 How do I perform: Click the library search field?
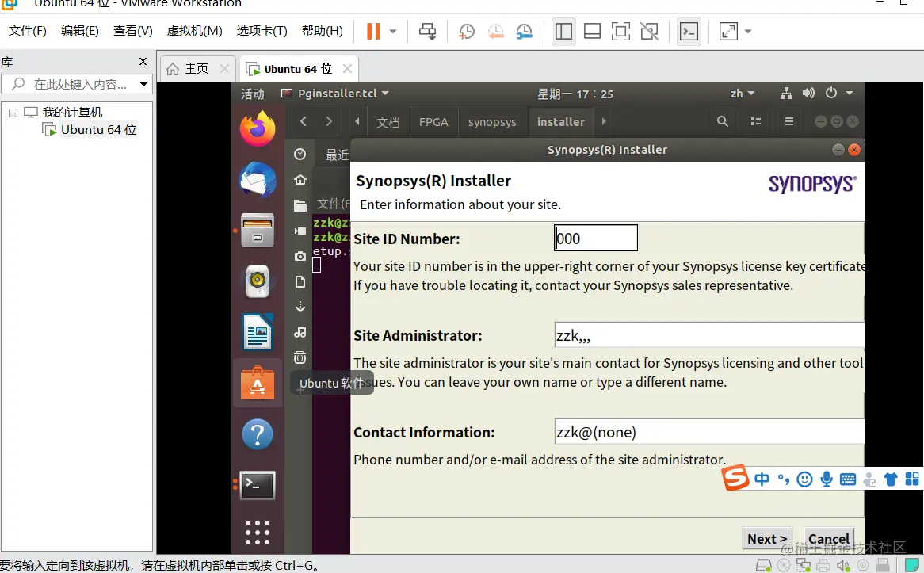[76, 84]
